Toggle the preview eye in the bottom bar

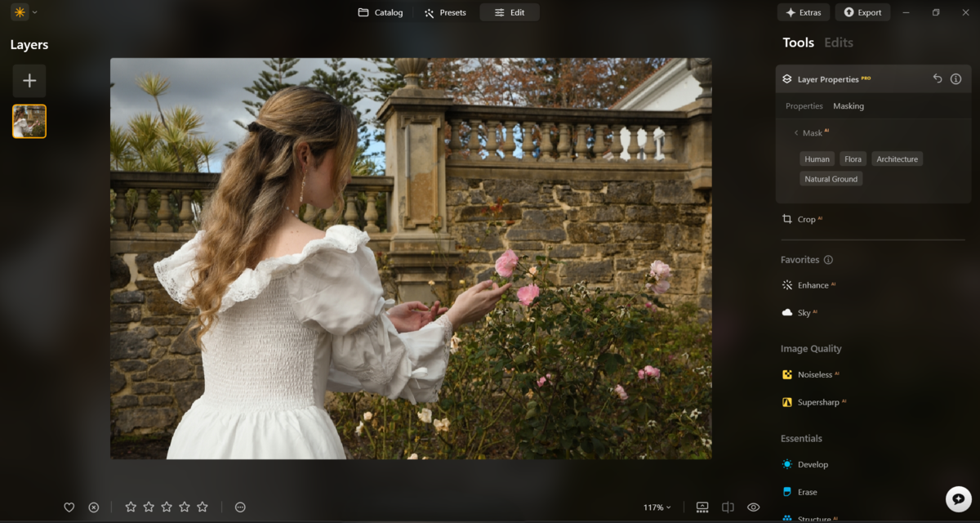pyautogui.click(x=753, y=507)
